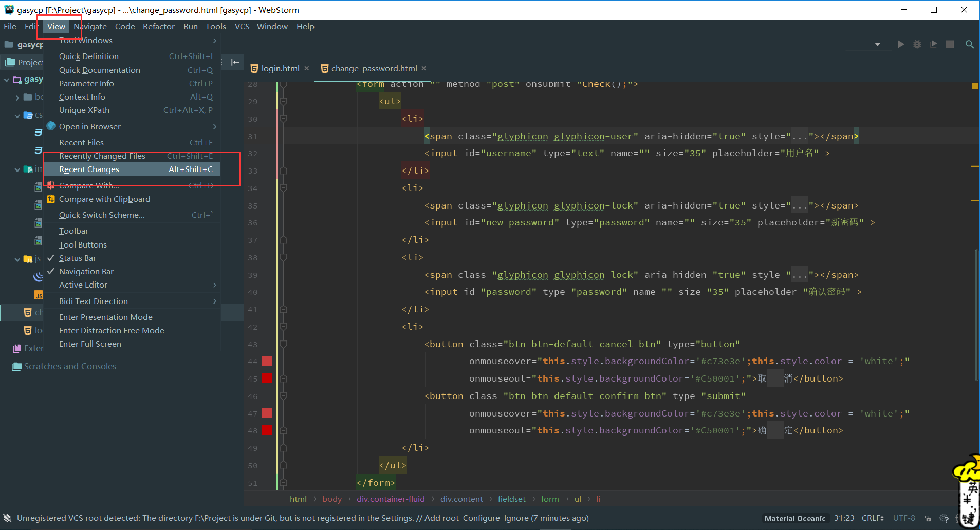Click the HTML icon on login.html tab

[254, 68]
